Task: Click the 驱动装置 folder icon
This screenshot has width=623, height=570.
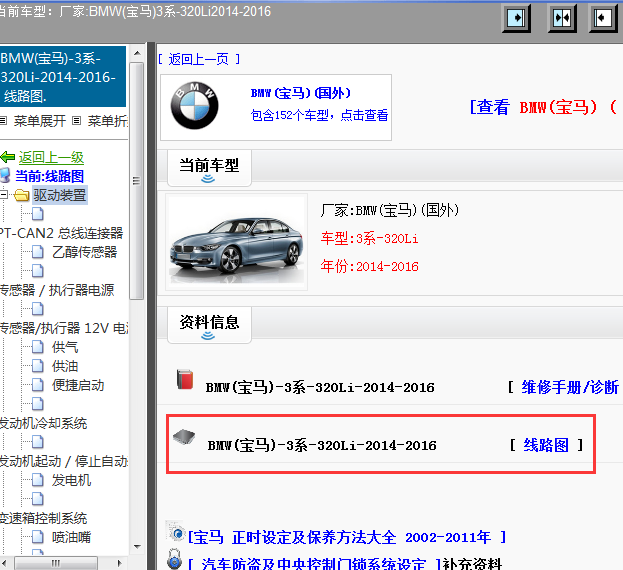Action: coord(21,195)
